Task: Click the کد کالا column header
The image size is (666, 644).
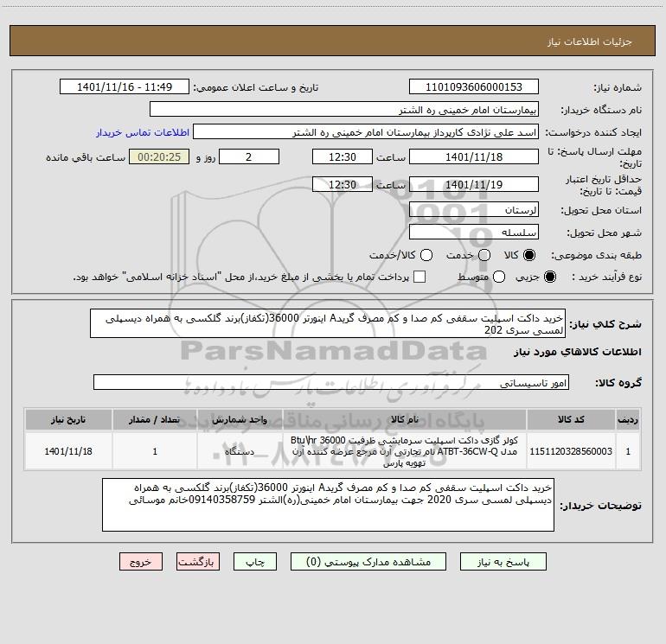Action: (x=571, y=420)
